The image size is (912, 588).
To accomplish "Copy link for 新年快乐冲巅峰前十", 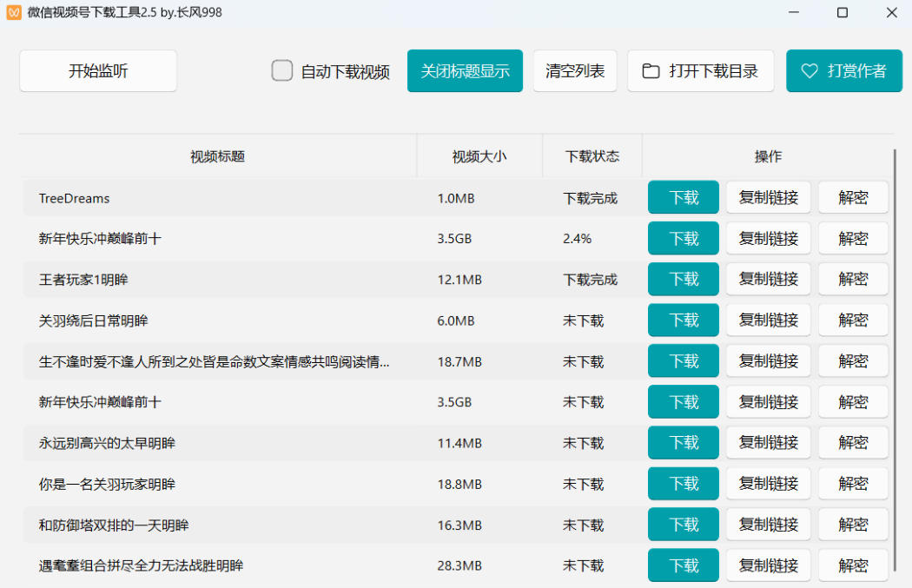I will pos(768,238).
